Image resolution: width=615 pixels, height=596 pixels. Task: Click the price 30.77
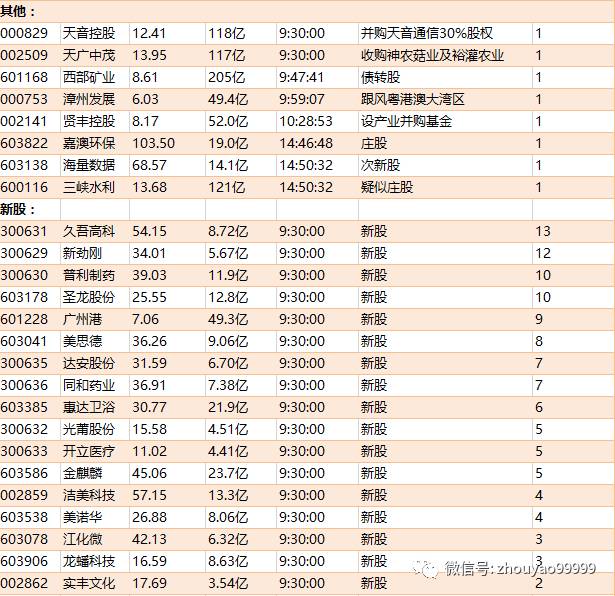[149, 407]
